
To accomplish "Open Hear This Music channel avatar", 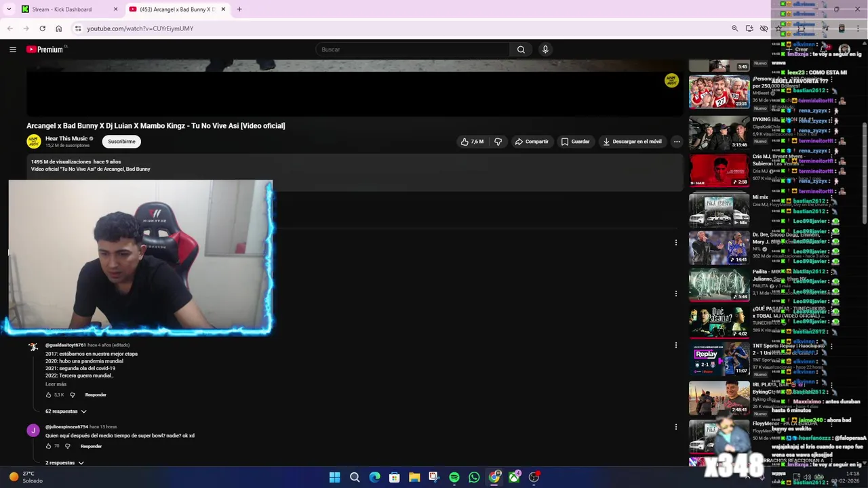I will pyautogui.click(x=33, y=142).
